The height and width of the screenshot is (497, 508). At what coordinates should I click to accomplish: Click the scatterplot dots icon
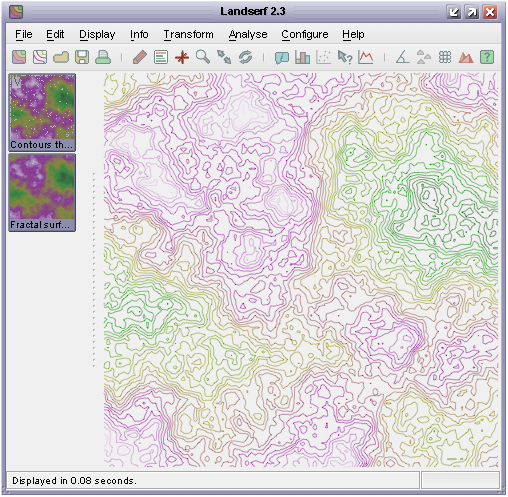click(324, 57)
